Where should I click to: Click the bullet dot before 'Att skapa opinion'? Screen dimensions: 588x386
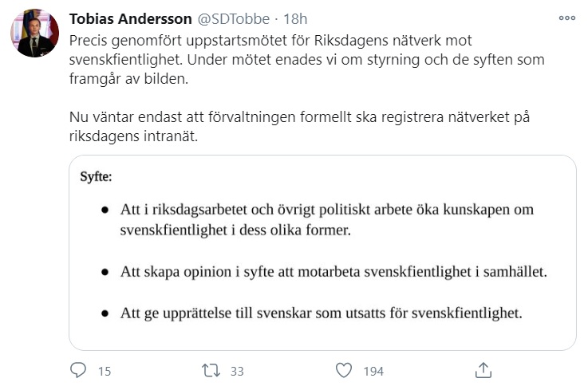[x=105, y=272]
